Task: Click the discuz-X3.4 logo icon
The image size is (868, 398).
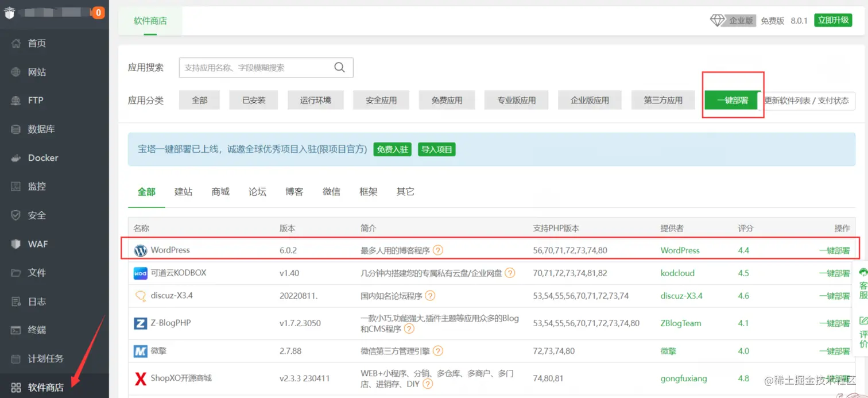Action: 140,296
